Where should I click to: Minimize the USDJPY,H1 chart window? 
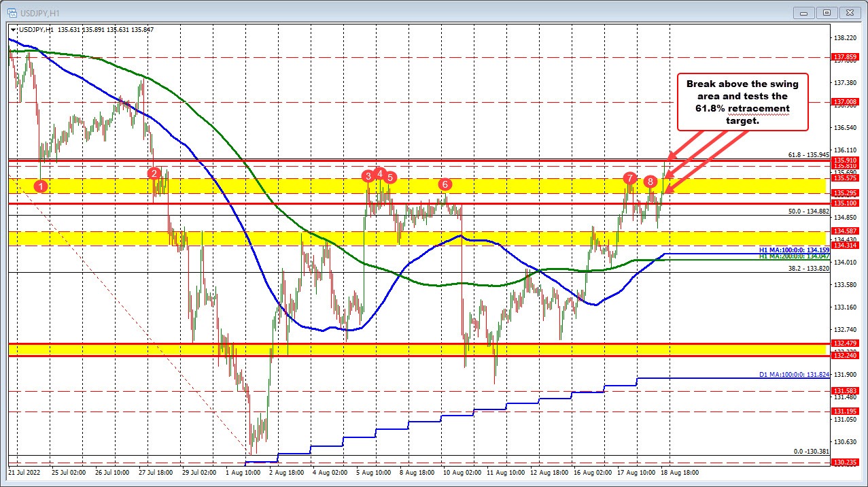(x=803, y=12)
